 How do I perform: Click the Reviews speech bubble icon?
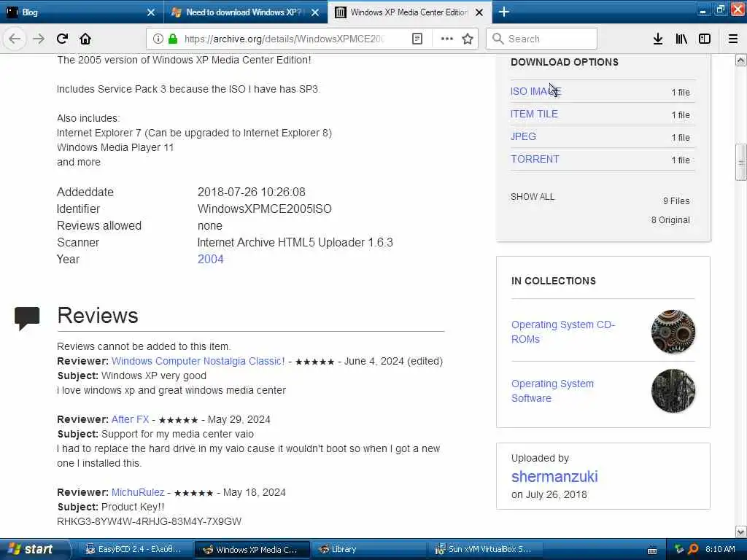[x=27, y=318]
